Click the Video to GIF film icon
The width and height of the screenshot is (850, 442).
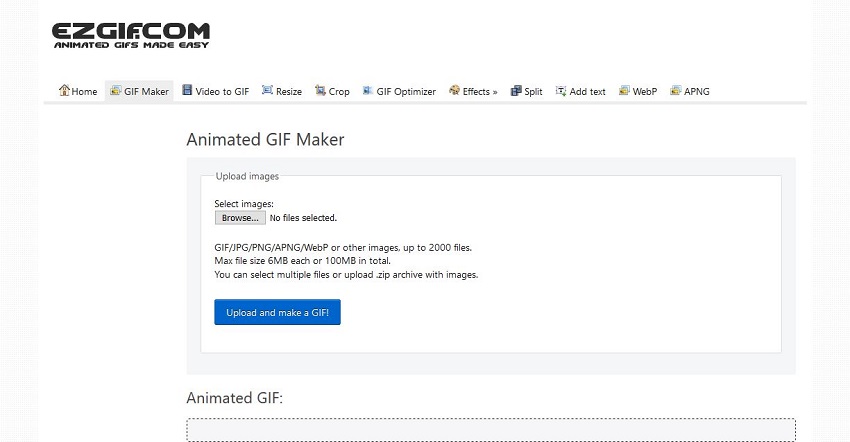pyautogui.click(x=187, y=91)
